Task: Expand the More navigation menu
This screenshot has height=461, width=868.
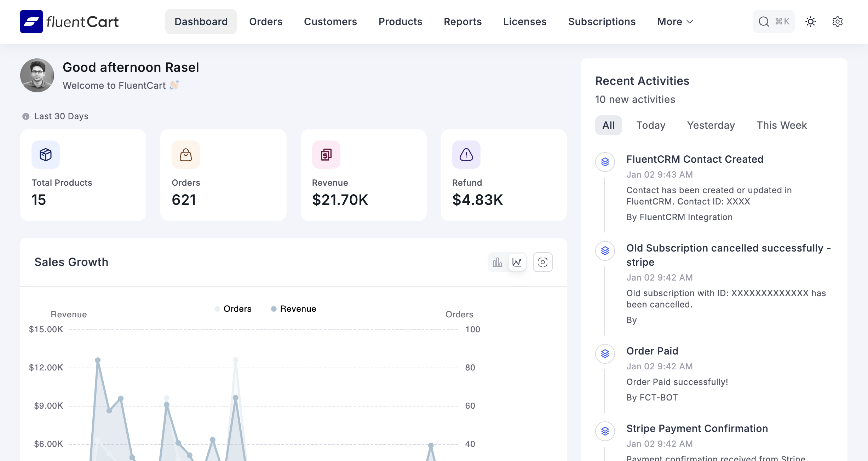Action: [674, 22]
